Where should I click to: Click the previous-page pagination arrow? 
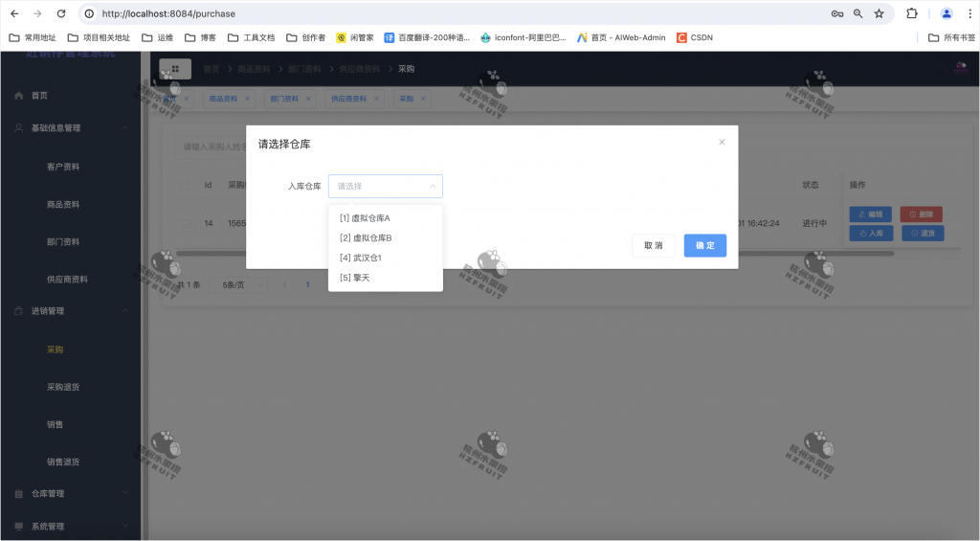(x=285, y=284)
